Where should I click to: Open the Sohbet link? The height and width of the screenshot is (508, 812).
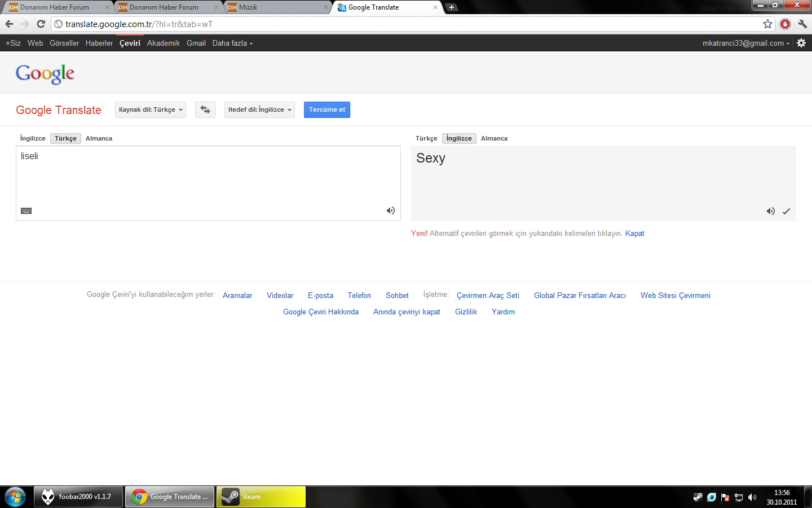tap(397, 295)
